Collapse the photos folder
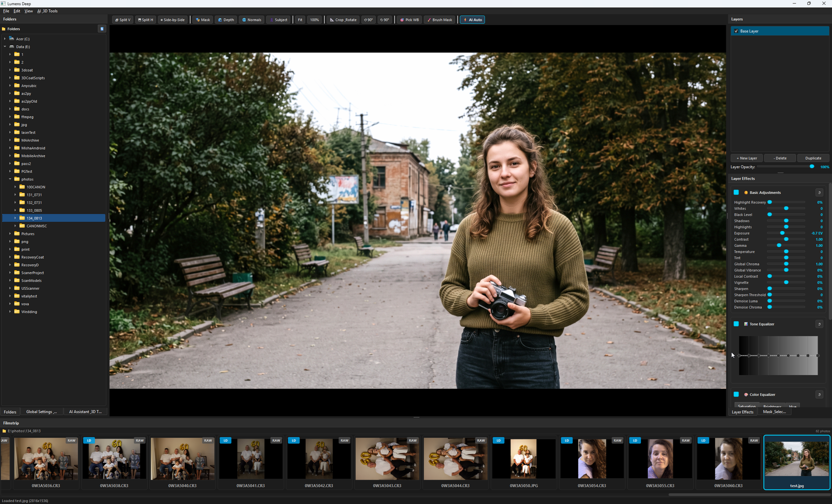Image resolution: width=832 pixels, height=504 pixels. click(10, 179)
